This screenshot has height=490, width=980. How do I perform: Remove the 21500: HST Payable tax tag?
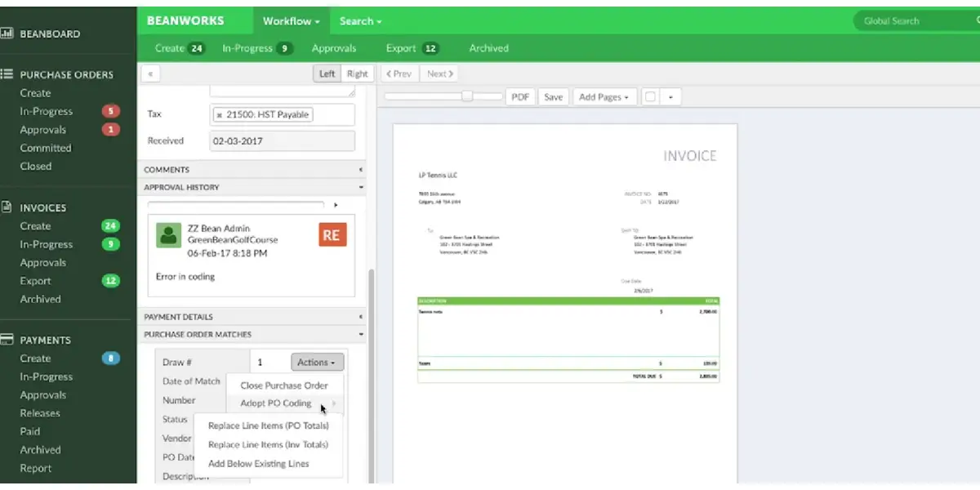point(219,115)
